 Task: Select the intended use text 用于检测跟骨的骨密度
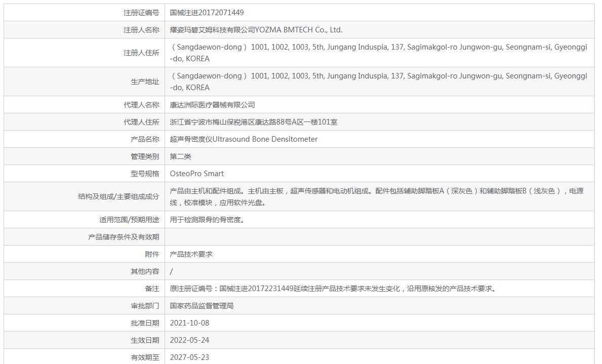pyautogui.click(x=207, y=220)
